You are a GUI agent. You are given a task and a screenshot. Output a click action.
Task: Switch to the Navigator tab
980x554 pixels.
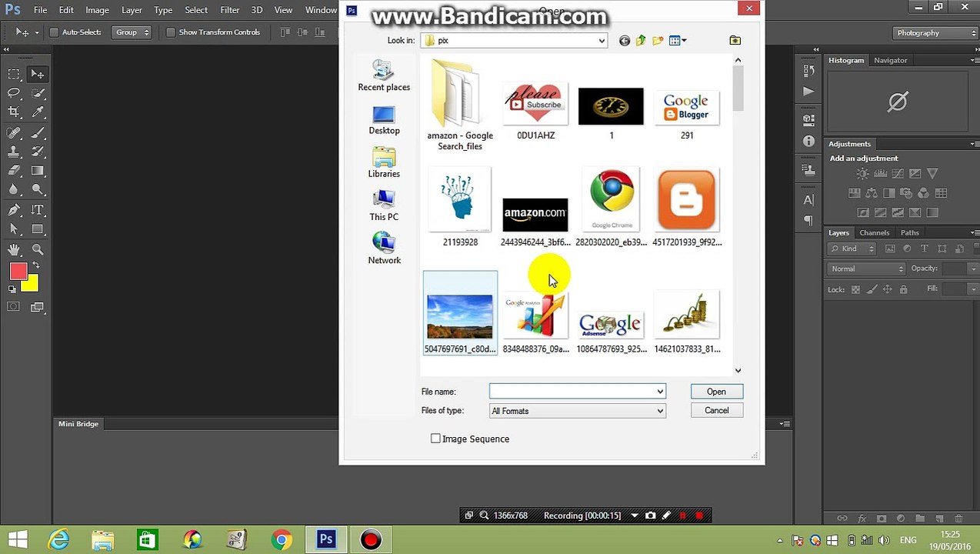(890, 60)
